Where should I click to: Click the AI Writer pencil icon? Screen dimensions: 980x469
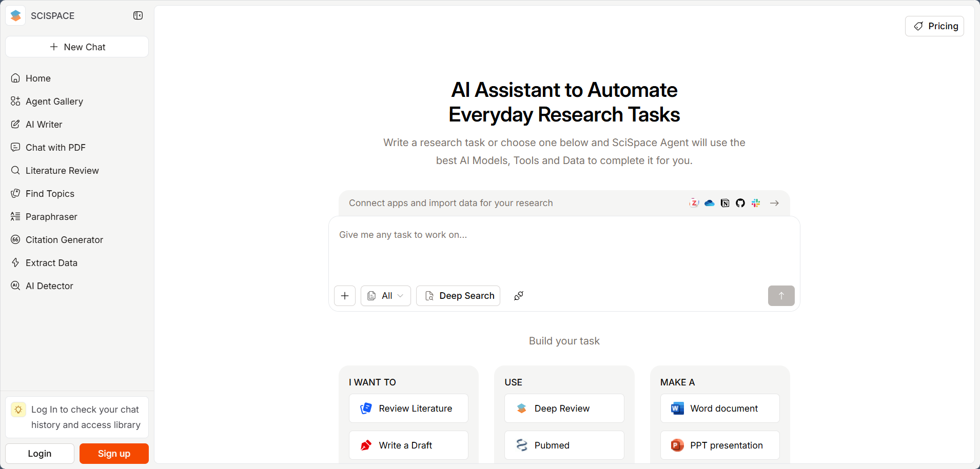pos(15,125)
